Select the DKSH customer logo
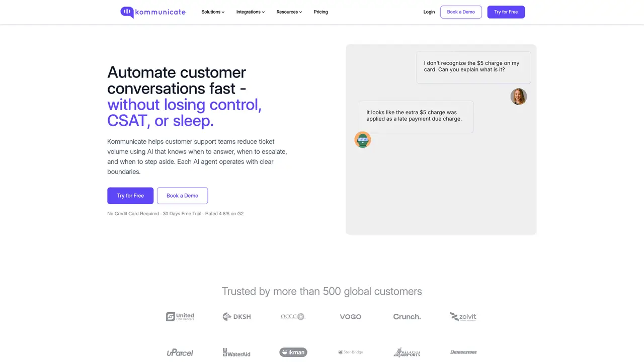Viewport: 644px width, 362px height. point(236,317)
